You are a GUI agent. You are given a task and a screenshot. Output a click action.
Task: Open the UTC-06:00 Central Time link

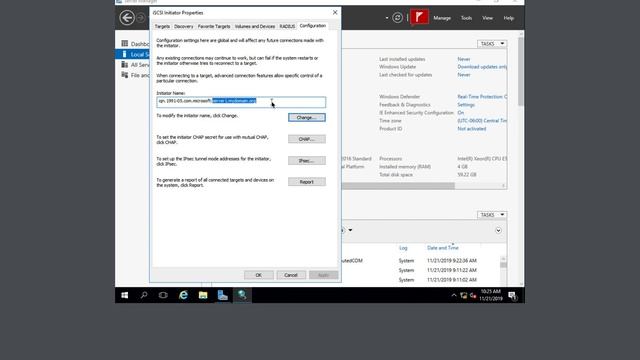click(482, 121)
